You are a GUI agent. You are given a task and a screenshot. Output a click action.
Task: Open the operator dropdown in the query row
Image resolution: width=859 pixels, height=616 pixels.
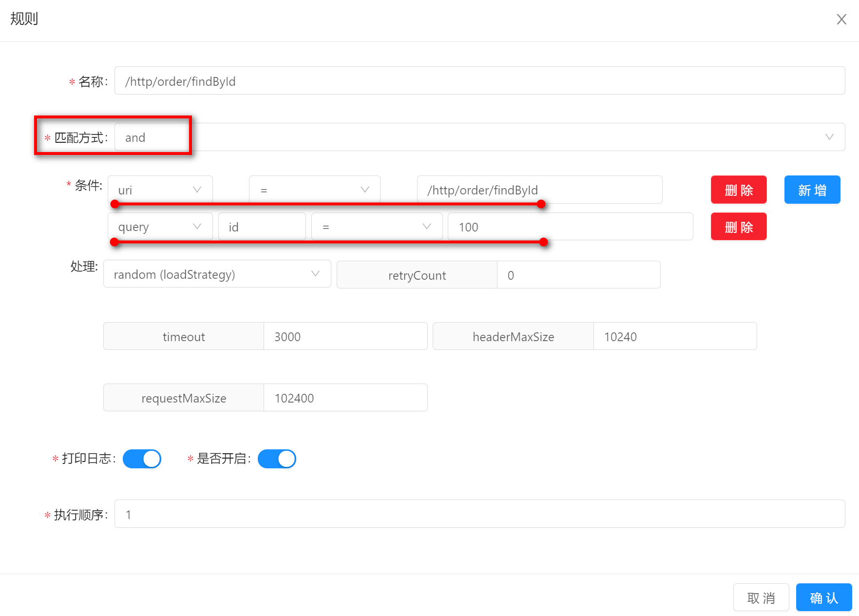click(377, 227)
